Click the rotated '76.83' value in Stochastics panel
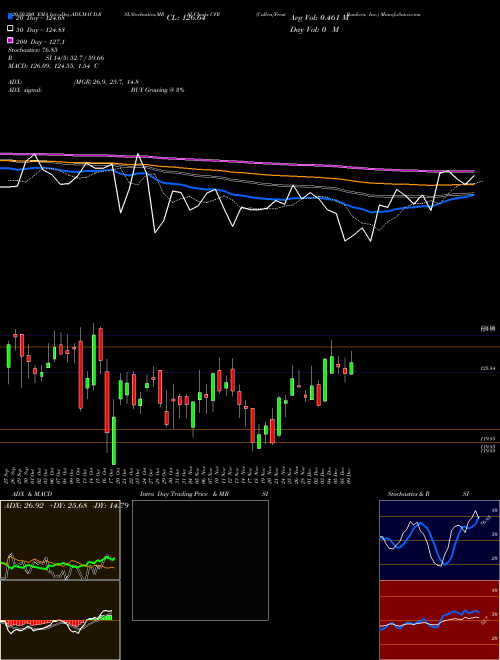This screenshot has width=500, height=660. click(486, 521)
